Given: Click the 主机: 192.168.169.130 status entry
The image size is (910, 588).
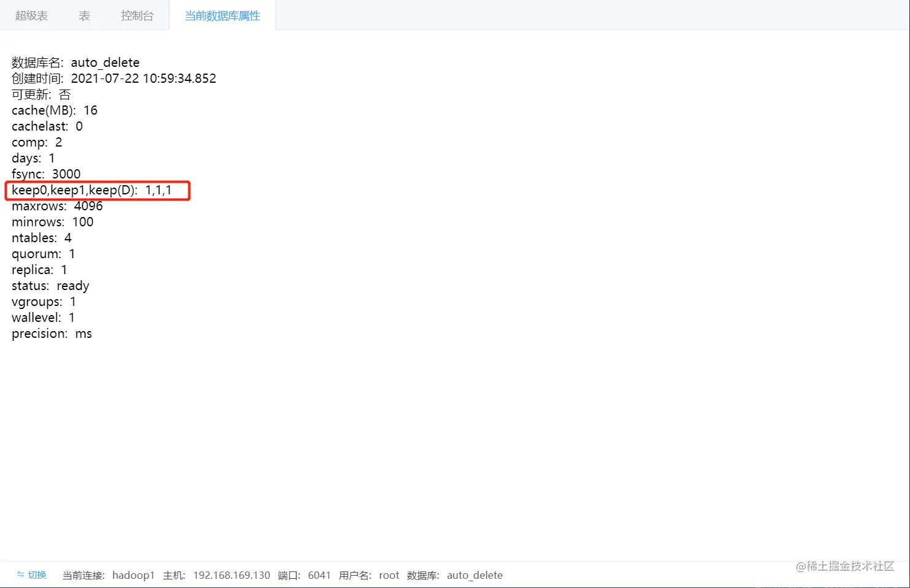Looking at the screenshot, I should [x=217, y=575].
